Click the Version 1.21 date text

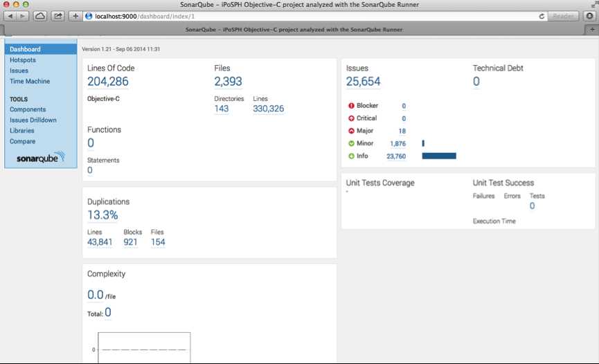click(x=120, y=49)
